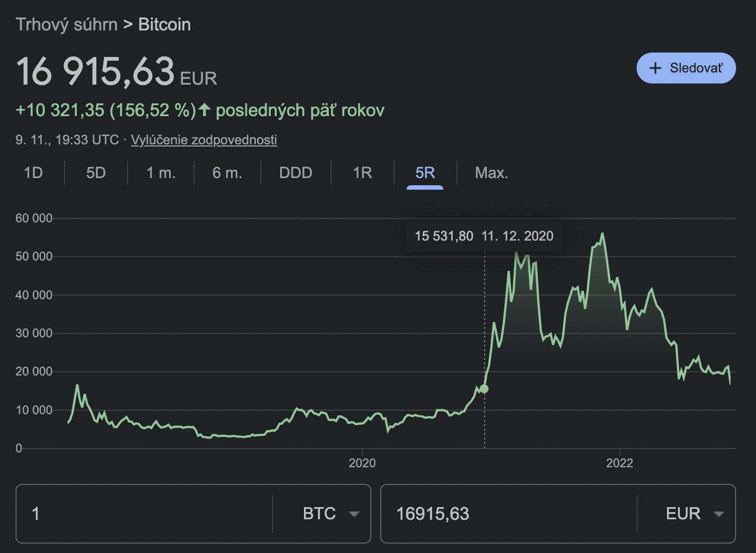Image resolution: width=756 pixels, height=553 pixels.
Task: Switch to the 1 m. chart range
Action: click(161, 173)
